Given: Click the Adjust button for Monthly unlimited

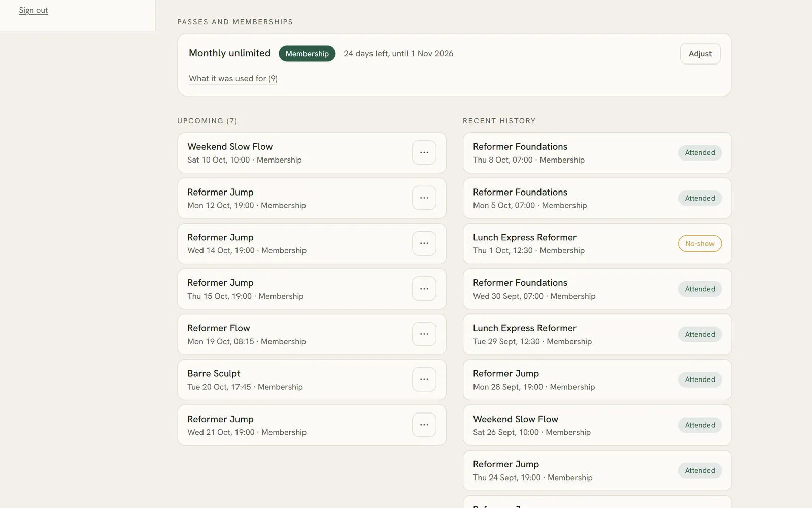Looking at the screenshot, I should [700, 54].
